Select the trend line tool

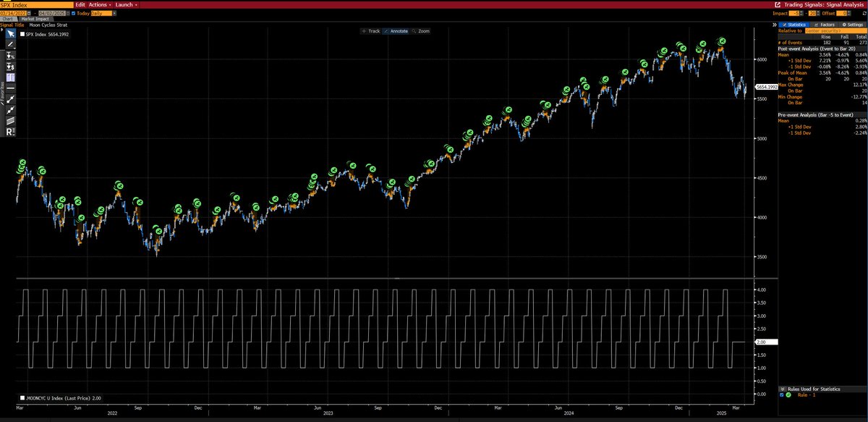(11, 99)
